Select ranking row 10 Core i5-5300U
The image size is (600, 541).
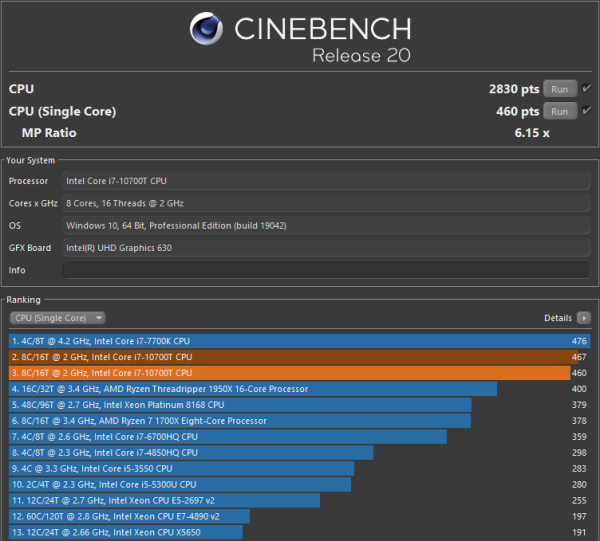tap(300, 484)
